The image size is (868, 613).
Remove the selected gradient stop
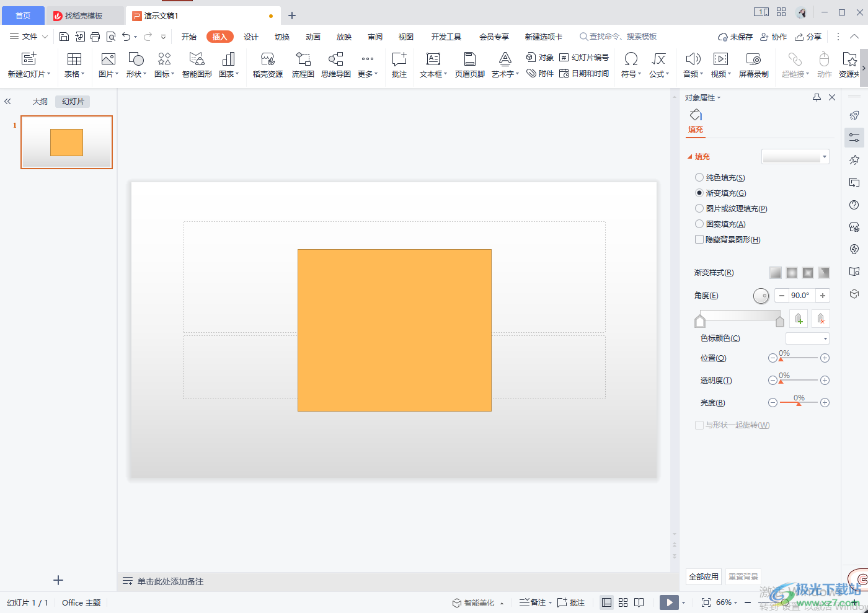[821, 319]
